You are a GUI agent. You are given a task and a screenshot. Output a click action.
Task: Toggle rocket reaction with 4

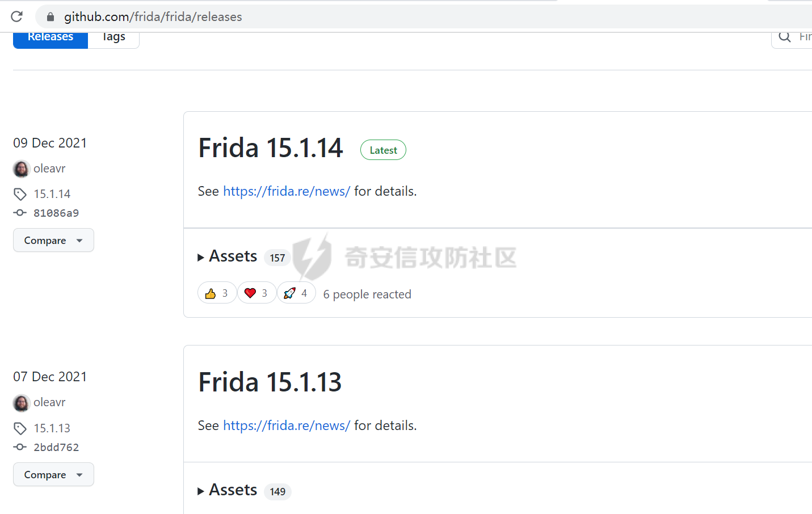[x=296, y=293]
